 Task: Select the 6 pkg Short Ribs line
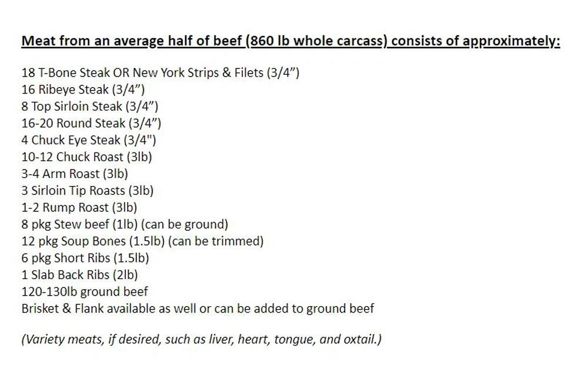tap(85, 258)
